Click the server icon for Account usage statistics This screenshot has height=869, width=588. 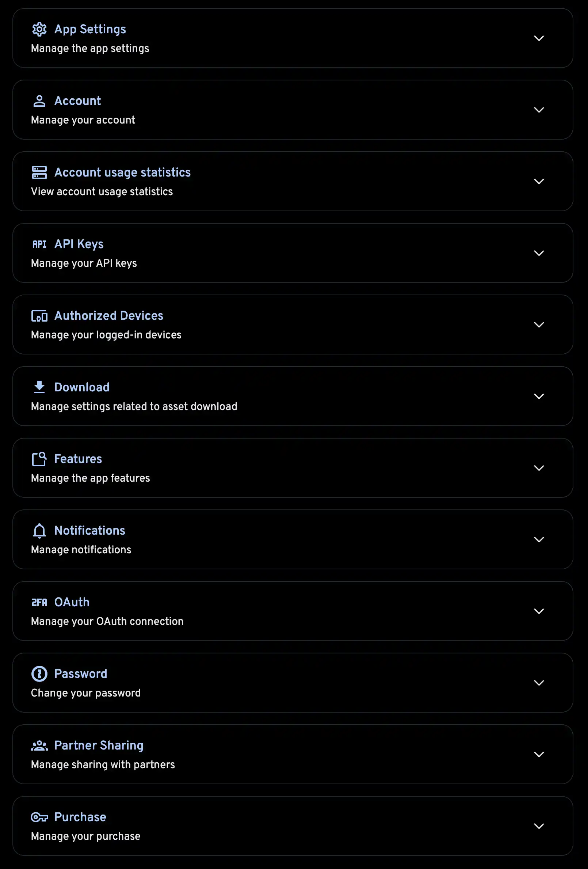pos(39,172)
